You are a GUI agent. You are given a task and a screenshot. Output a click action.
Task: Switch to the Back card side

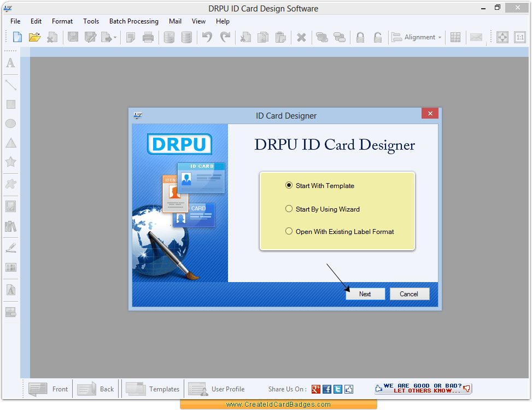click(x=96, y=389)
